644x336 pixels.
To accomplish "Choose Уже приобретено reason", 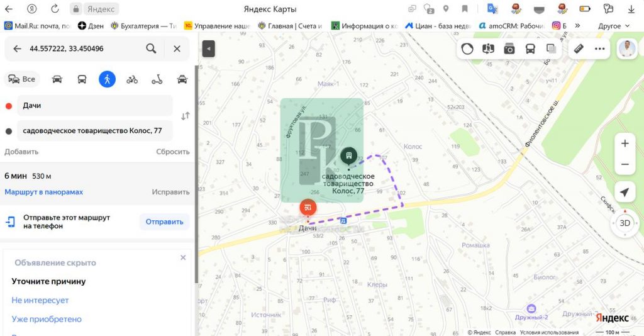I will coord(47,319).
